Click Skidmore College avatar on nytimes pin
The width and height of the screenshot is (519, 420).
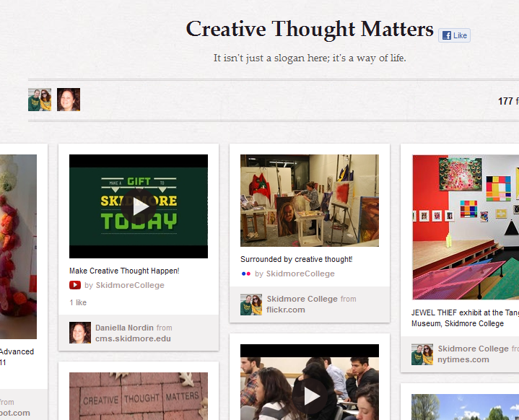[422, 354]
